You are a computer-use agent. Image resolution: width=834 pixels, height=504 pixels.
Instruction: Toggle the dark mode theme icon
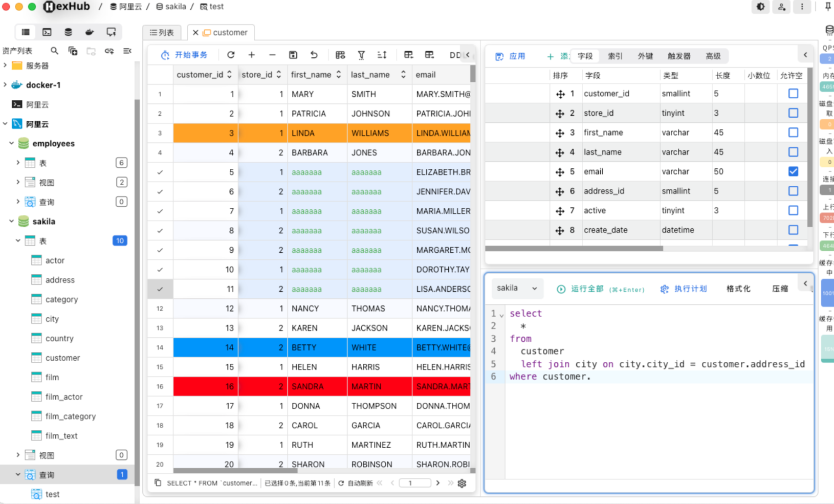pyautogui.click(x=761, y=7)
